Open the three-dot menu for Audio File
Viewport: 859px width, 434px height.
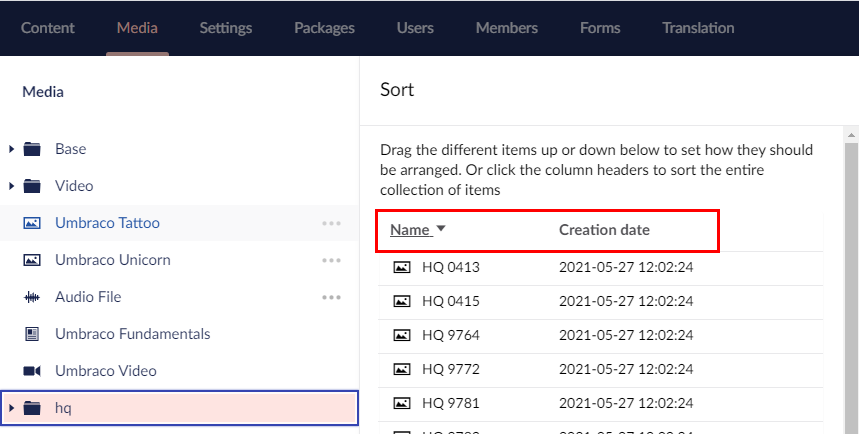(332, 297)
